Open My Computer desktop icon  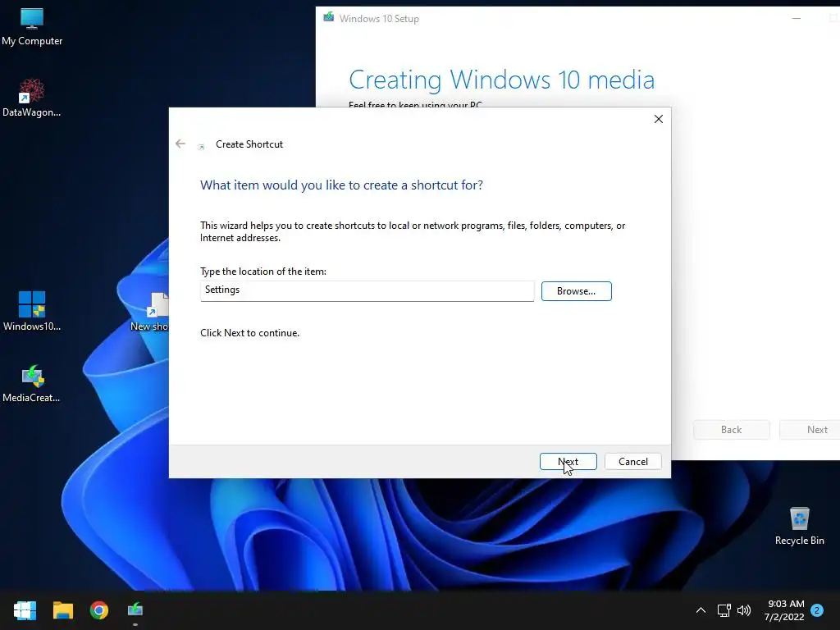pyautogui.click(x=32, y=25)
